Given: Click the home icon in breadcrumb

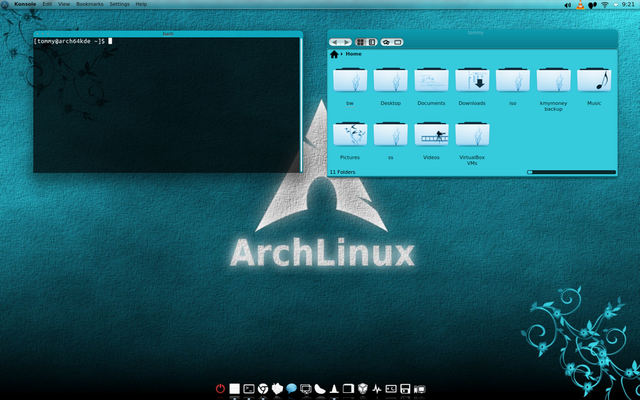Looking at the screenshot, I should click(x=334, y=54).
